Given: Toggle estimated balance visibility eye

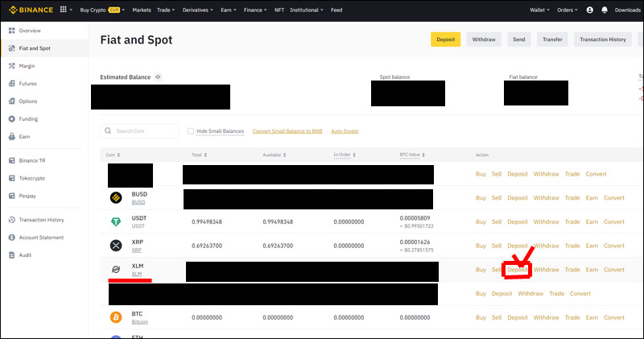Looking at the screenshot, I should (158, 76).
